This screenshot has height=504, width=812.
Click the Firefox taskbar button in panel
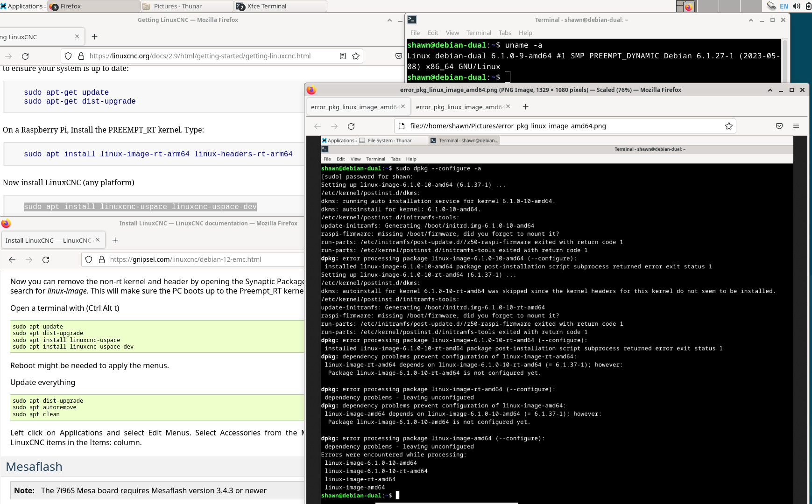95,6
